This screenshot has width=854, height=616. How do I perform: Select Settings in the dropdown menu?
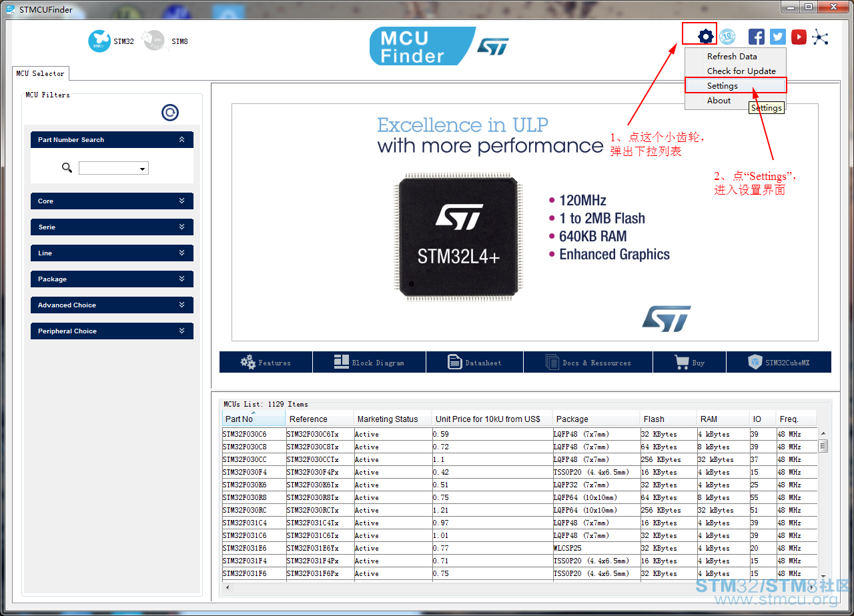point(735,85)
